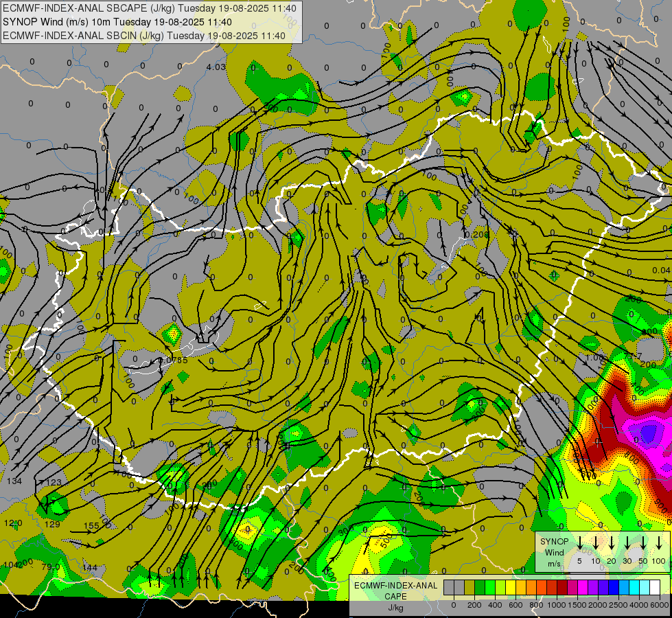672x618 pixels.
Task: Pick the maroon CAPE legend swatch before 1000
Action: [562, 587]
